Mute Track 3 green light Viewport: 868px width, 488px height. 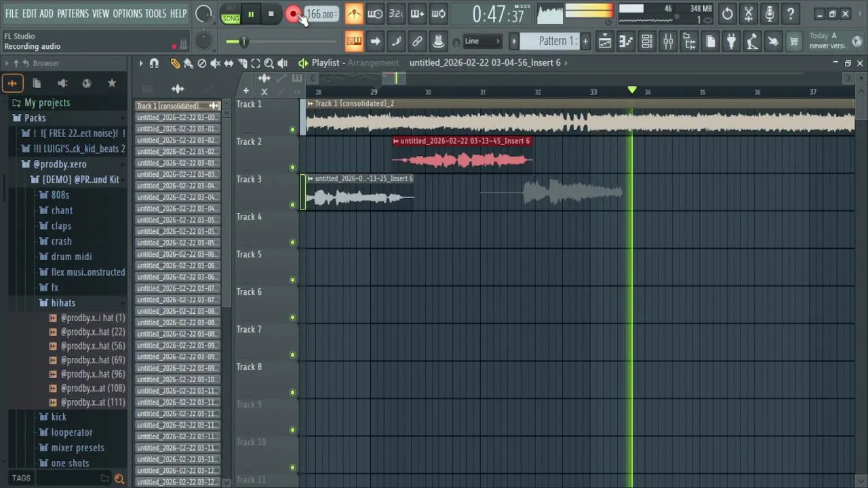click(x=293, y=205)
